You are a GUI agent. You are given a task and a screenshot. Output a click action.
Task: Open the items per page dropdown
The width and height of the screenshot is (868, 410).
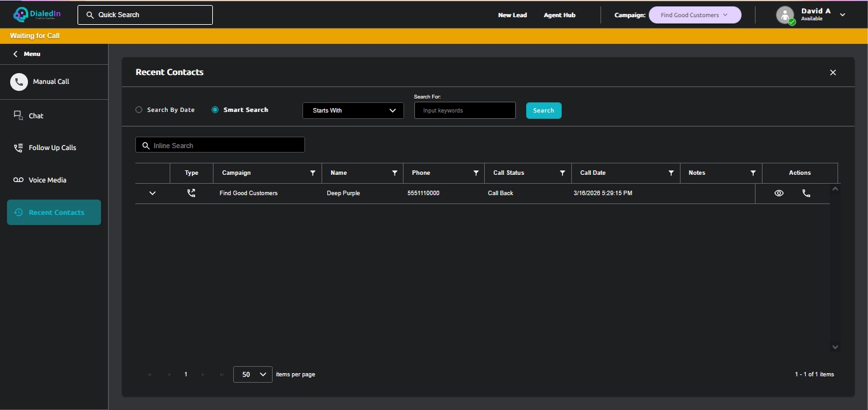pyautogui.click(x=253, y=374)
